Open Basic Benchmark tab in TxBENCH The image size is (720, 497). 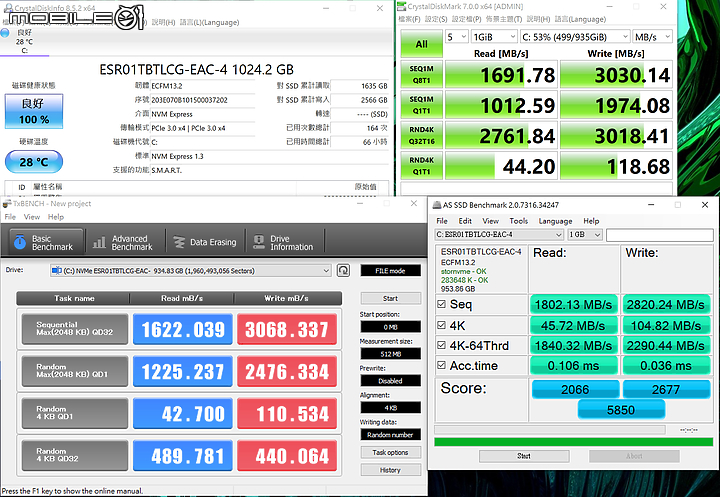pyautogui.click(x=46, y=242)
